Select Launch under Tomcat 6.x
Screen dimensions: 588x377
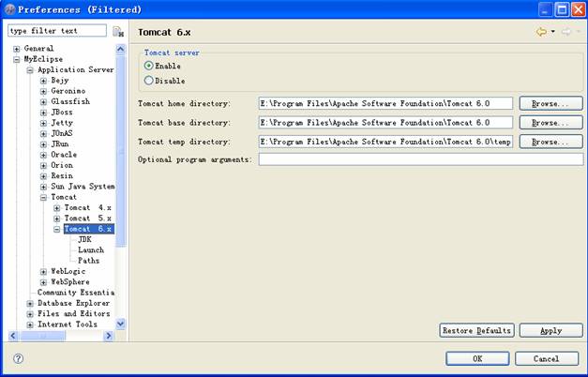click(x=91, y=249)
